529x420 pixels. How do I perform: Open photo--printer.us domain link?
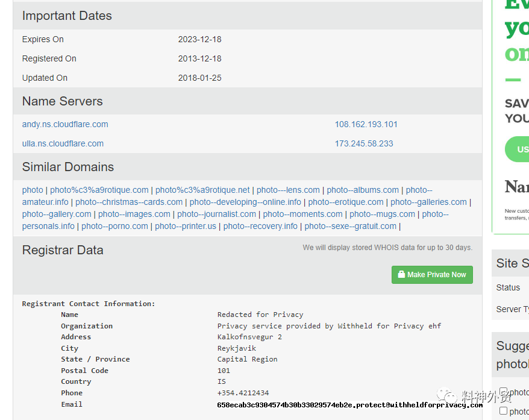(x=185, y=226)
